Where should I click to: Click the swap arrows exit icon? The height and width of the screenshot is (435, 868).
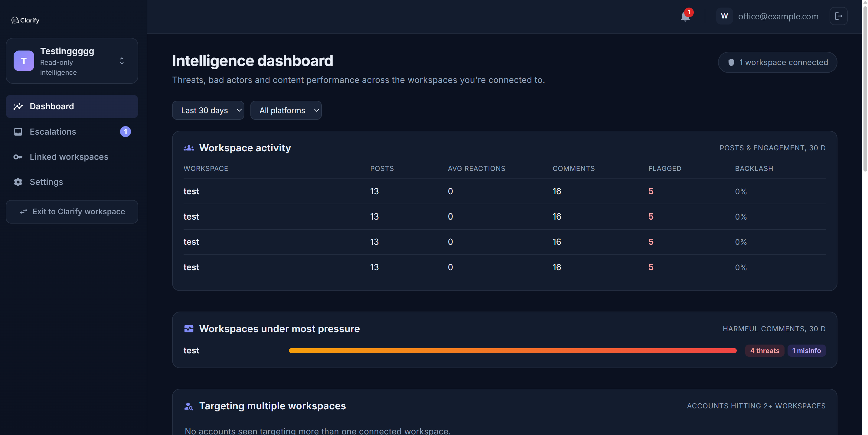point(23,212)
